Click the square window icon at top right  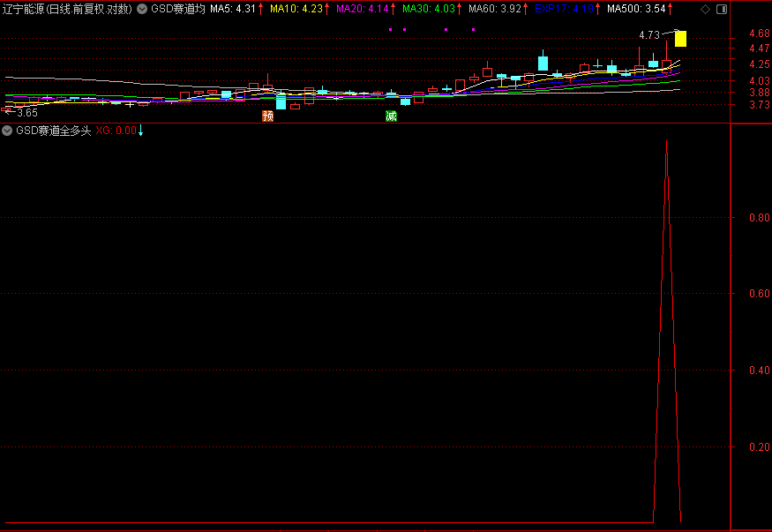pos(722,9)
